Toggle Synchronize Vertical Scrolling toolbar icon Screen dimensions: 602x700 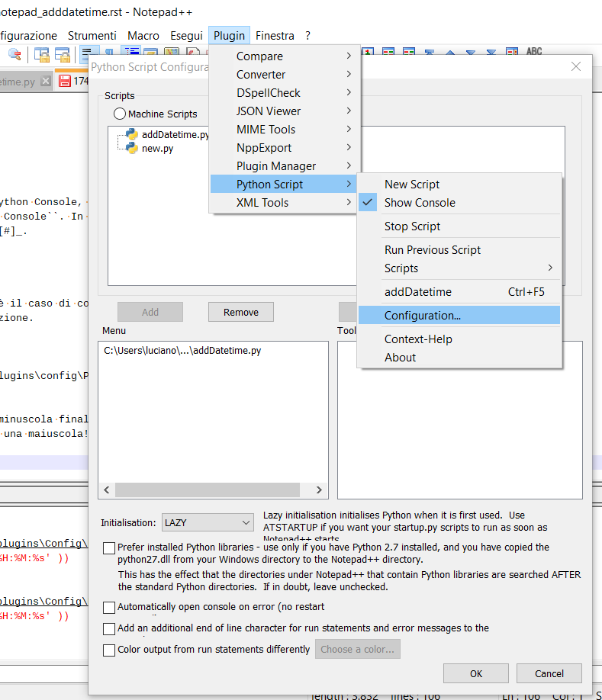click(42, 54)
